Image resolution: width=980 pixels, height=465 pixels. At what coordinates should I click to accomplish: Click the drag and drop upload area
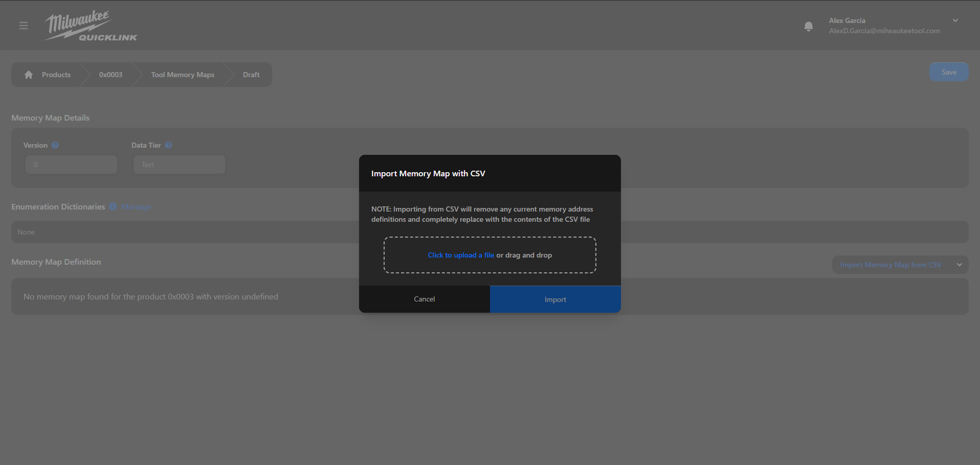pos(490,255)
